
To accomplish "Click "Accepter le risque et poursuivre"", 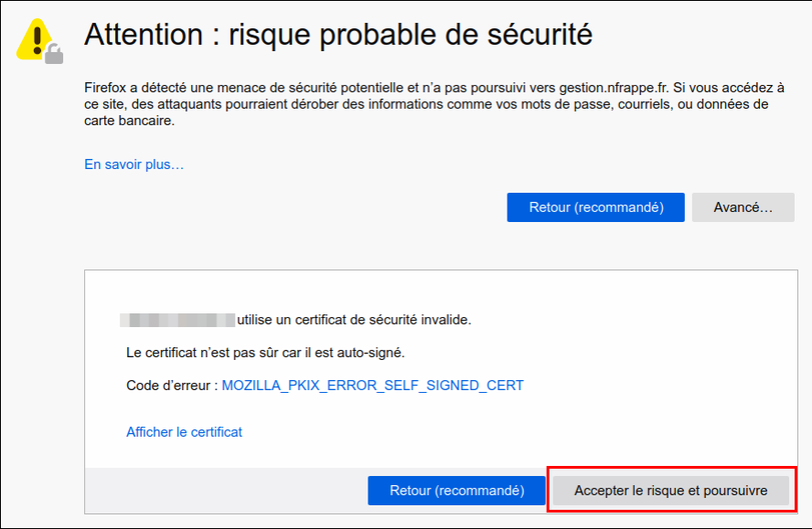I will (x=670, y=491).
